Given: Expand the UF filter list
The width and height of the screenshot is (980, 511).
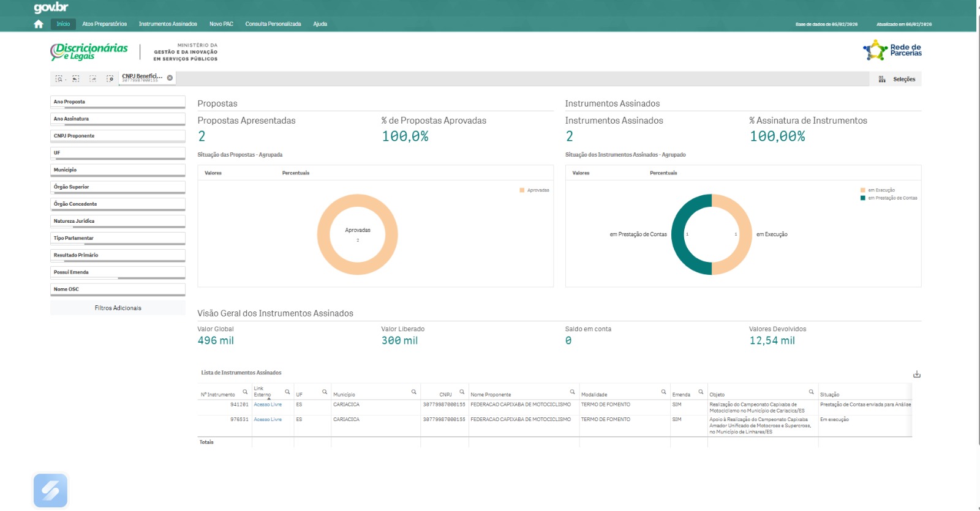Looking at the screenshot, I should [x=118, y=153].
